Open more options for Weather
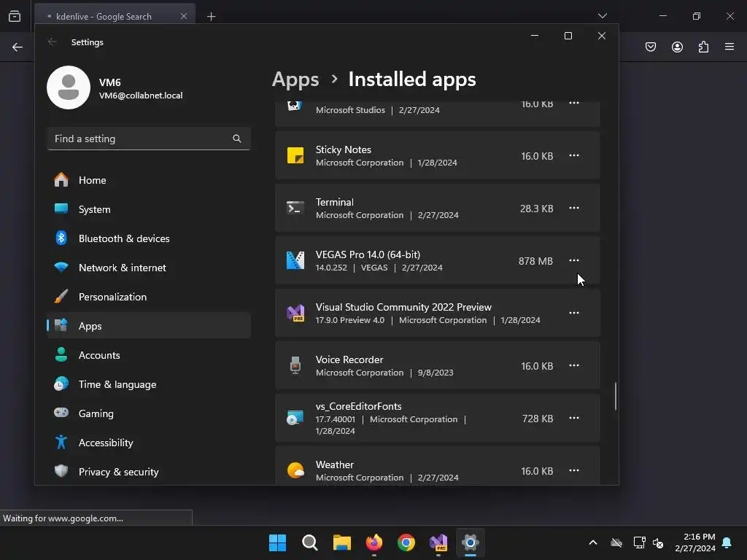 [574, 470]
